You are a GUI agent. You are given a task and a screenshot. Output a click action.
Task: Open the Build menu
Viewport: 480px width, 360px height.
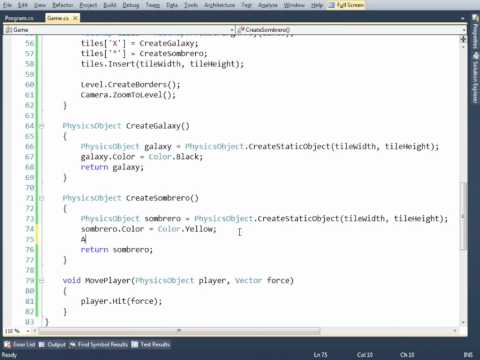[x=110, y=5]
